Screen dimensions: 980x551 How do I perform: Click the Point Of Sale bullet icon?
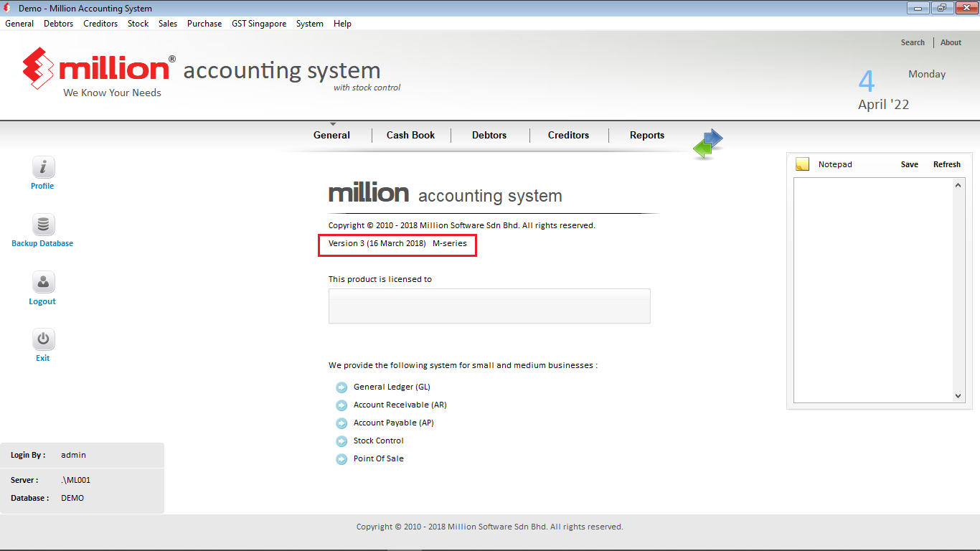[341, 459]
